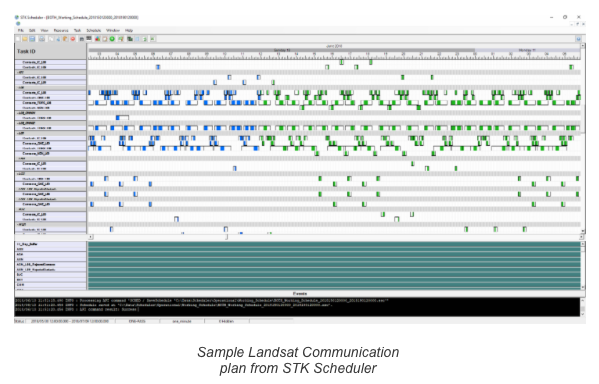The width and height of the screenshot is (599, 384).
Task: Click the New schedule blank-page toolbar icon
Action: tap(18, 39)
